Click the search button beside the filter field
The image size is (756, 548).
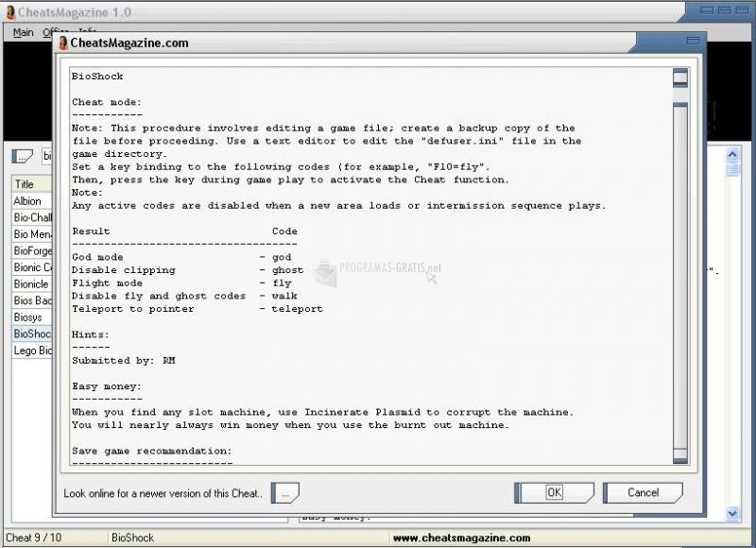(x=22, y=156)
